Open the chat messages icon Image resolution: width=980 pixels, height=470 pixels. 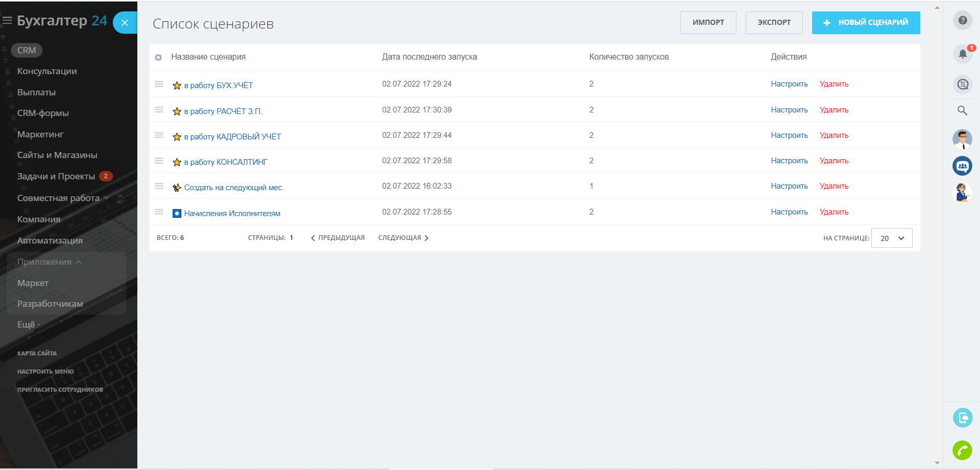tap(962, 84)
